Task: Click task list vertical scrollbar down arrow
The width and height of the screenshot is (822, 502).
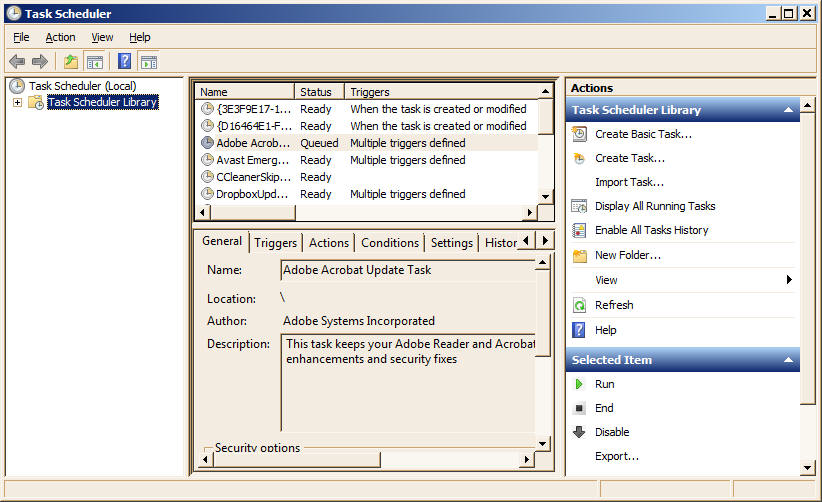Action: click(x=546, y=197)
